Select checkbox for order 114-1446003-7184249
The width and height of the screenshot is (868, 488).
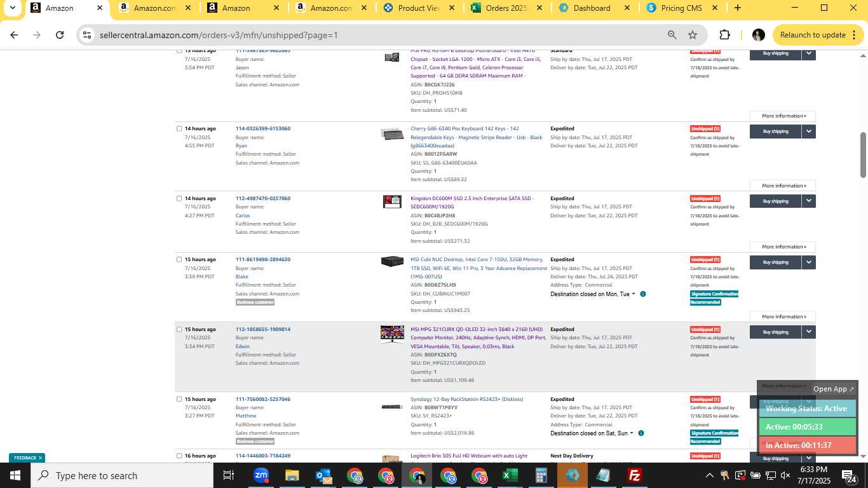[179, 456]
